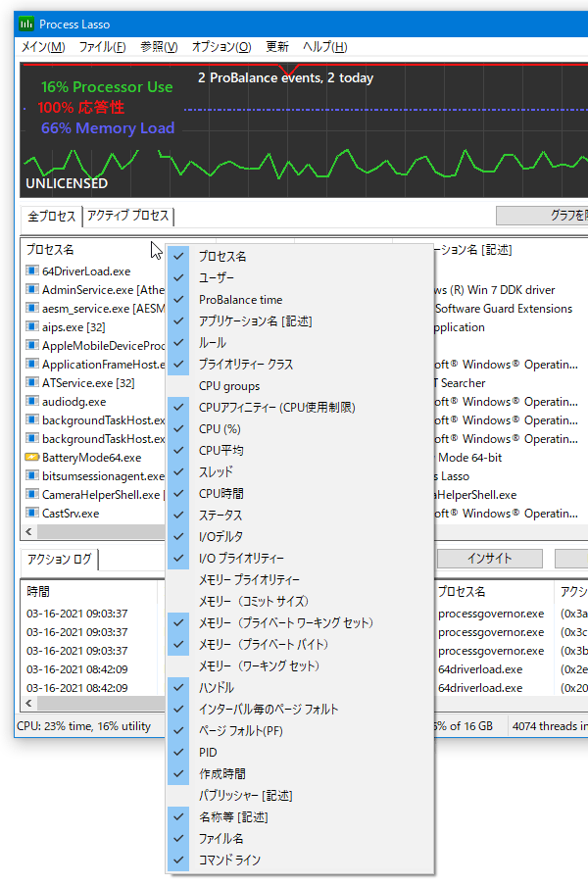Click the ATService.exe process icon
Image resolution: width=588 pixels, height=886 pixels.
[32, 383]
